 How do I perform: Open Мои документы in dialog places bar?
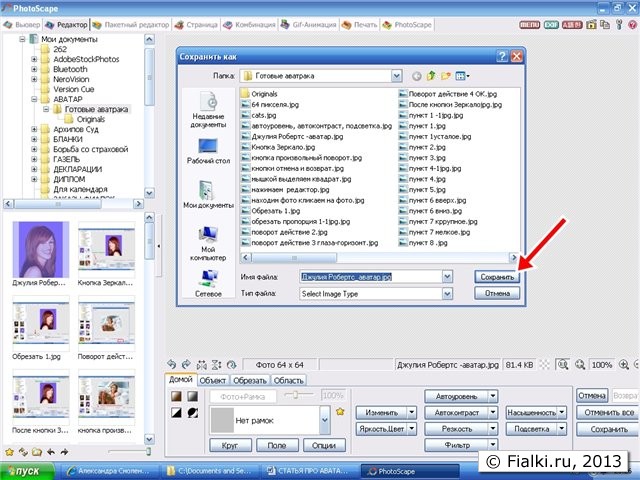[208, 194]
